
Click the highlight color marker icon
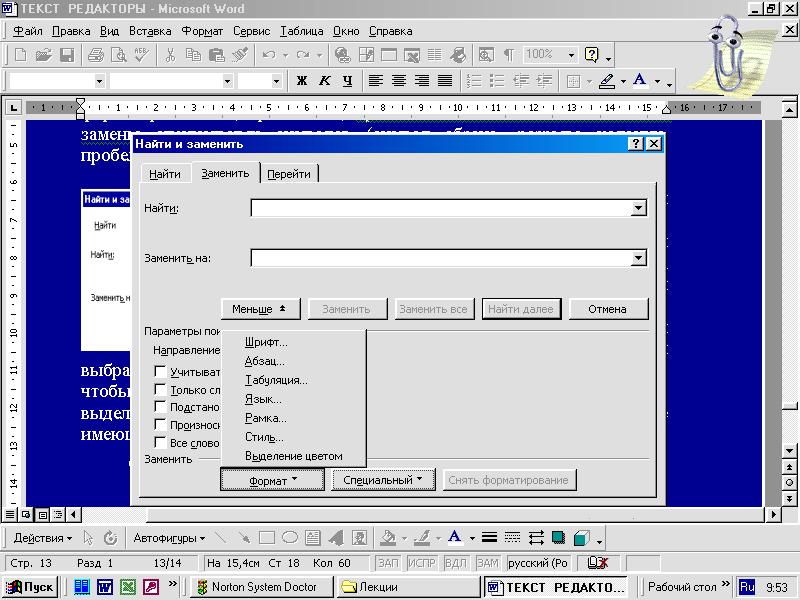[x=607, y=81]
